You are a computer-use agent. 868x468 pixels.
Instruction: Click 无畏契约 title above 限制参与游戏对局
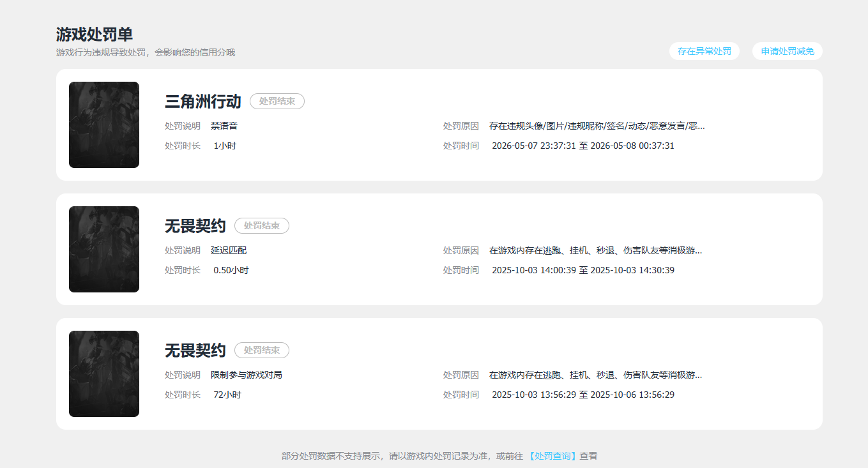(195, 350)
